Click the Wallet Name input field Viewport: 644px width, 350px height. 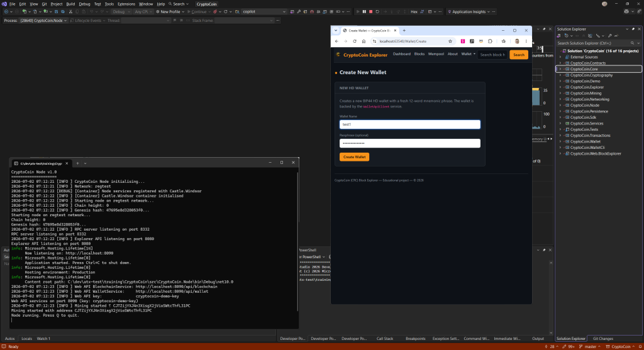click(410, 124)
